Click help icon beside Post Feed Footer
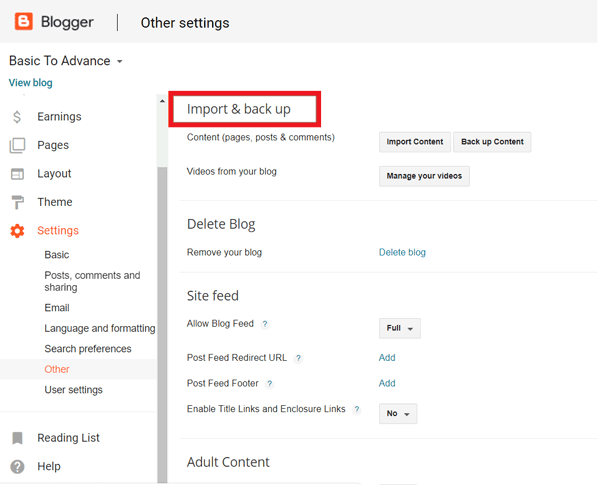The width and height of the screenshot is (600, 487). 270,383
